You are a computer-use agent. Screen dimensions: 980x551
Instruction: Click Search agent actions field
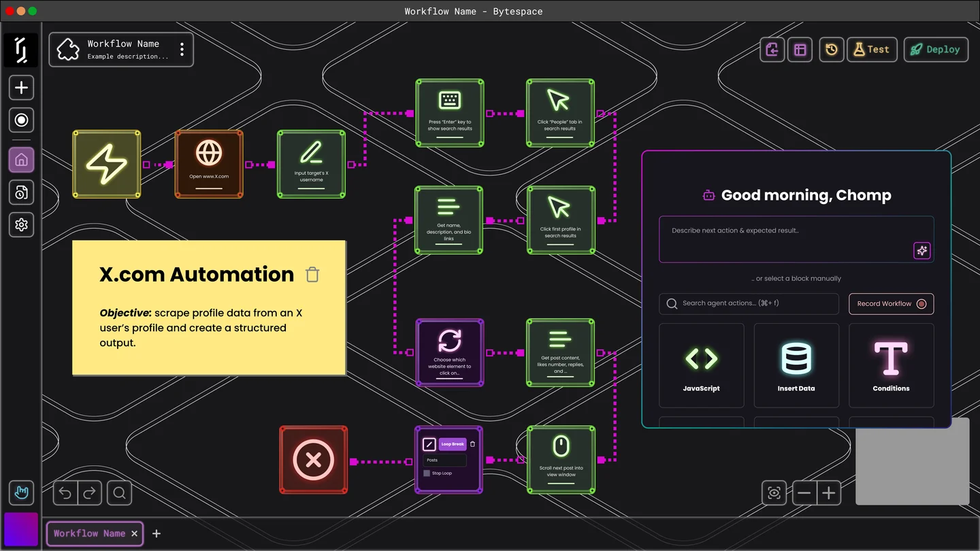[x=749, y=303]
